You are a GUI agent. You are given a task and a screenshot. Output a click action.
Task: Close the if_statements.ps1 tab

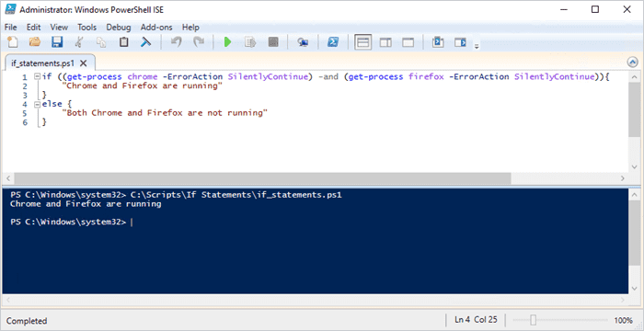pos(84,63)
